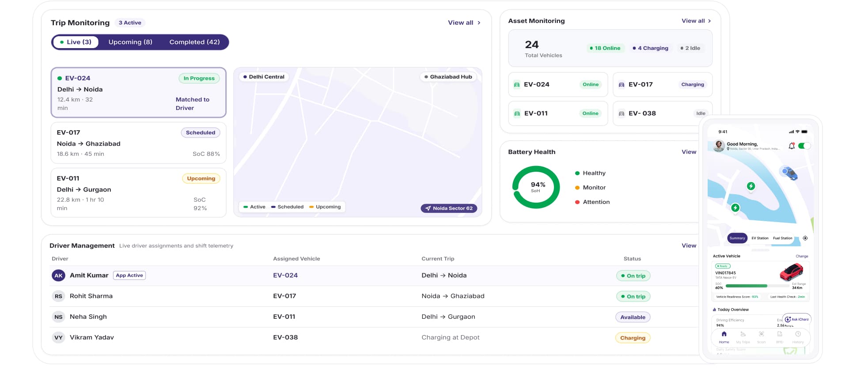Screen dimensions: 868x385
Task: Click the App Active badge for Amit Kumar
Action: (129, 276)
